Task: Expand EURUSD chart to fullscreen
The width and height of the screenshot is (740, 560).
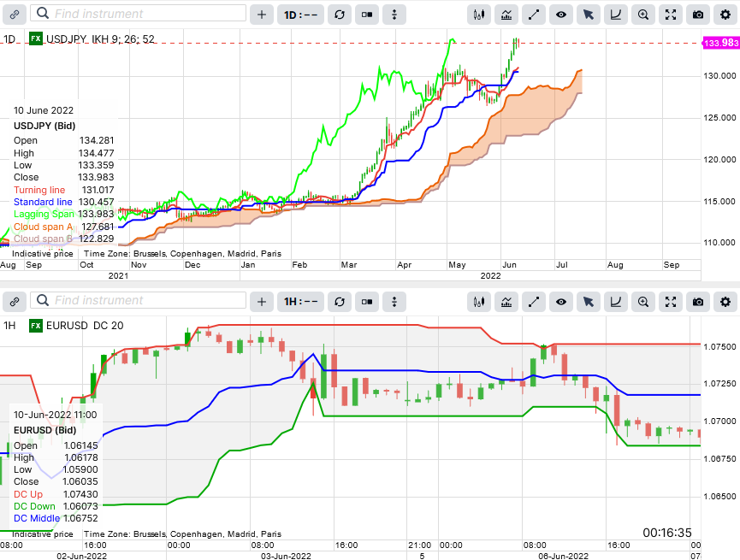Action: [671, 302]
